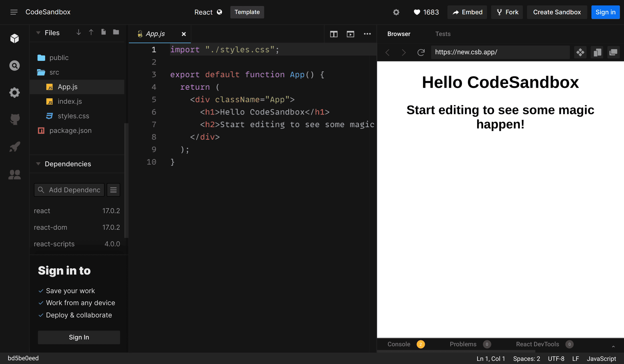624x364 pixels.
Task: Click the split editor layout icon
Action: [334, 34]
